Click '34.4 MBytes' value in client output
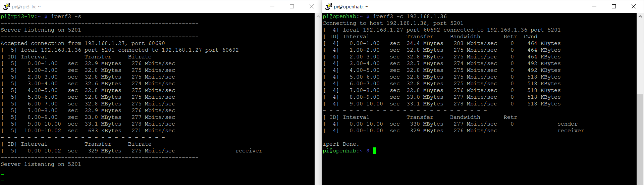 425,43
